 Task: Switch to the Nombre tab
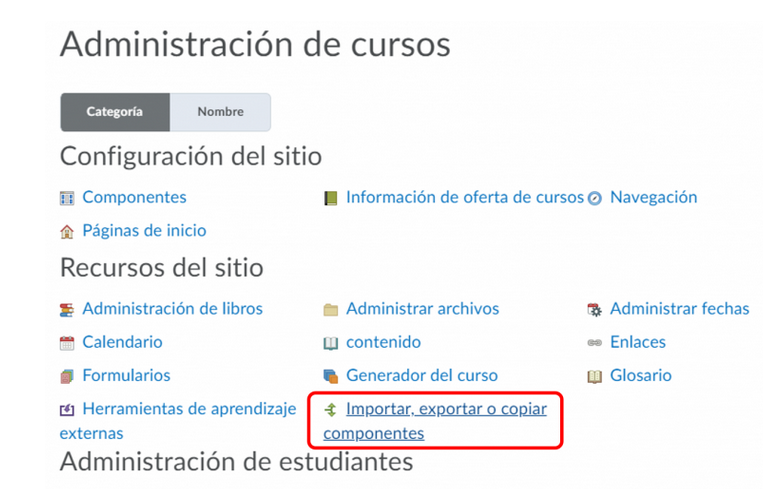(220, 112)
